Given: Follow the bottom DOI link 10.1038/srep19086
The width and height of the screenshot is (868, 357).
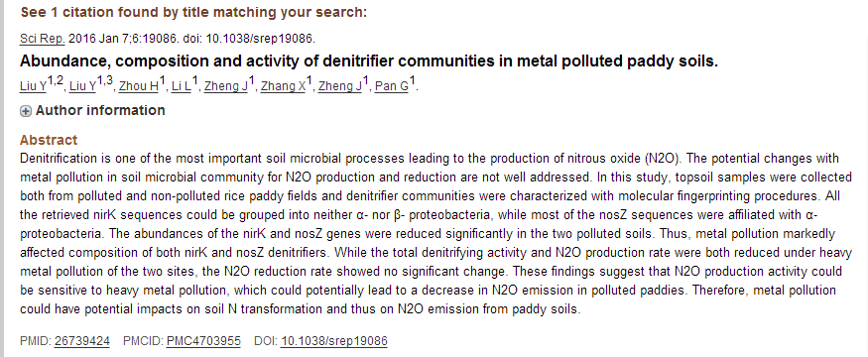Looking at the screenshot, I should pos(333,341).
